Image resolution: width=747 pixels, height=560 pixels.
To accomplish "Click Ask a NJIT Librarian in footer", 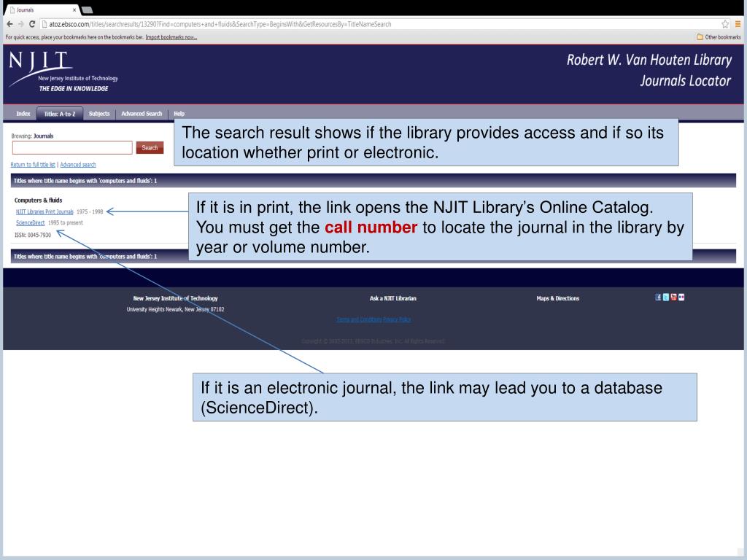I will pyautogui.click(x=393, y=298).
